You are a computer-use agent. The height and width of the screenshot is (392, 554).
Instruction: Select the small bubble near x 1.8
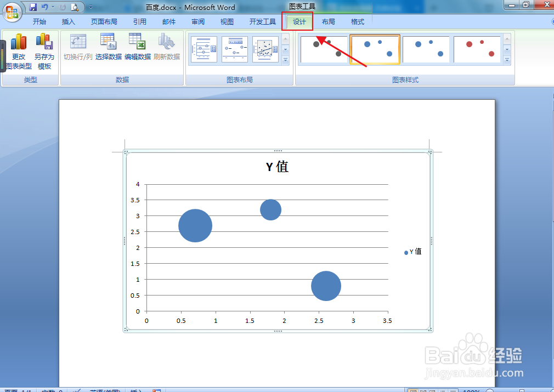coord(270,210)
